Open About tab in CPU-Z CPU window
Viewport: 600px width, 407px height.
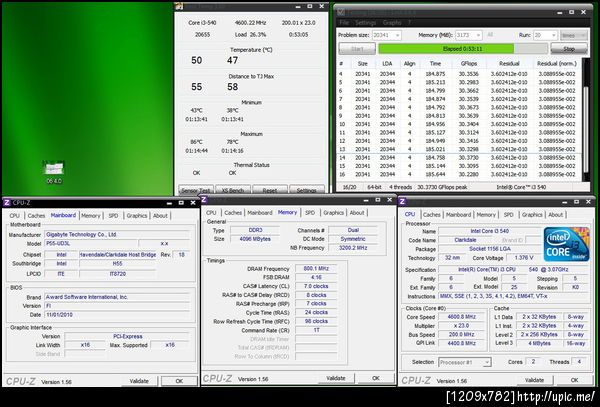click(x=556, y=215)
